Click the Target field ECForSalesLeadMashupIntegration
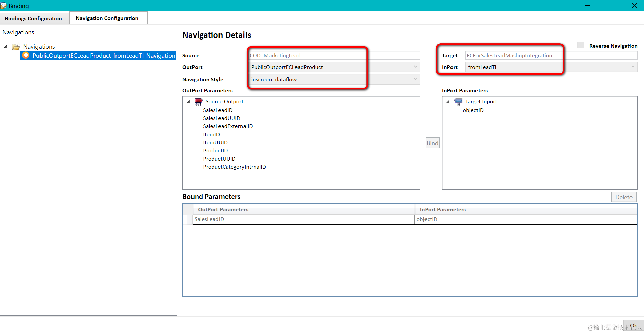 pyautogui.click(x=551, y=55)
